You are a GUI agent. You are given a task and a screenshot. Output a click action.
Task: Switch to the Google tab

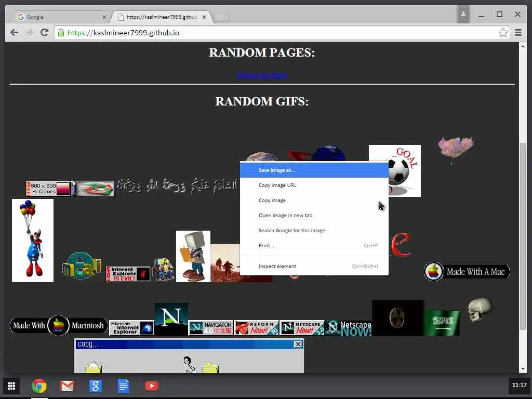tap(59, 17)
